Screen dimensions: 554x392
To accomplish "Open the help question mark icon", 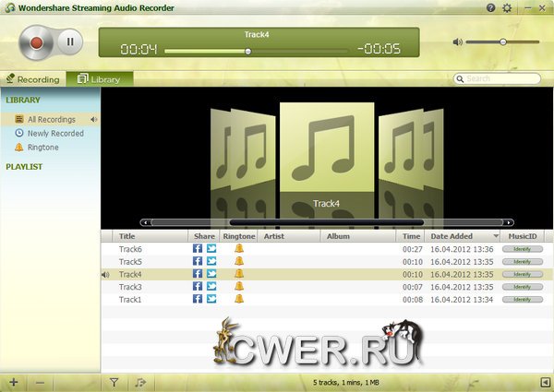I will 490,7.
